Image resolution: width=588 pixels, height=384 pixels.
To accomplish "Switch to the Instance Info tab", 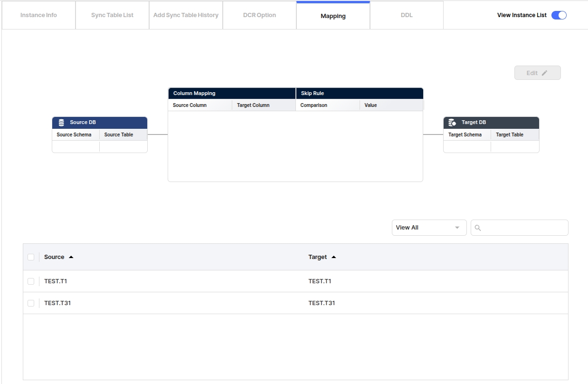I will tap(38, 15).
